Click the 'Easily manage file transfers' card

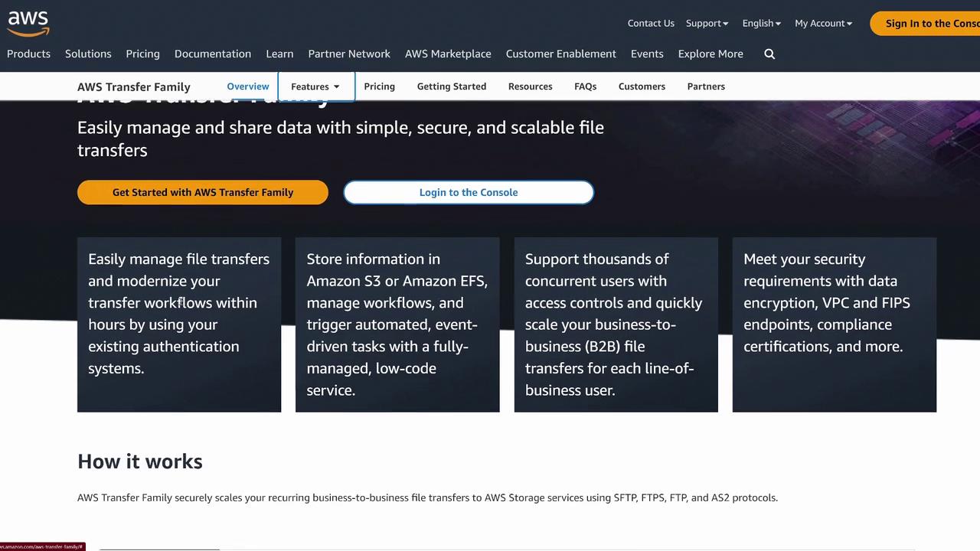point(179,324)
